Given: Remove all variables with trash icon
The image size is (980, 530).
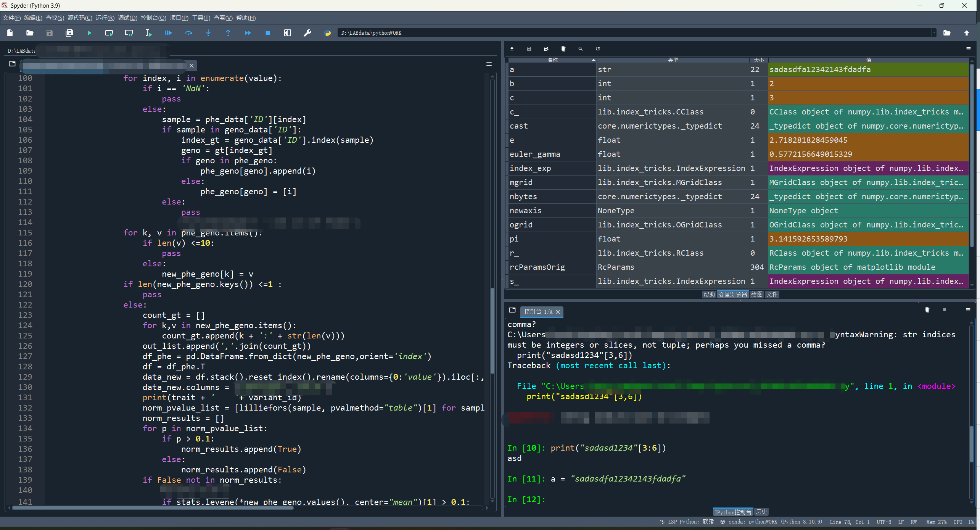Looking at the screenshot, I should coord(563,49).
